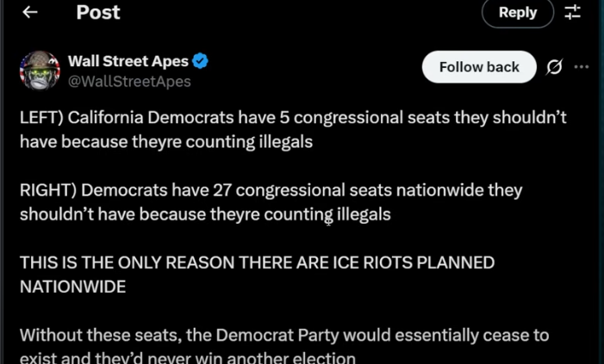Viewport: 604px width, 364px height.
Task: Click the line 'THIS IS THE ONLY REASON'
Action: [258, 262]
